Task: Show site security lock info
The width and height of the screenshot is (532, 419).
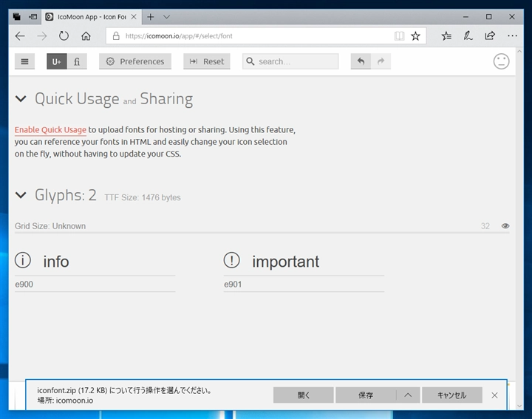Action: click(116, 36)
